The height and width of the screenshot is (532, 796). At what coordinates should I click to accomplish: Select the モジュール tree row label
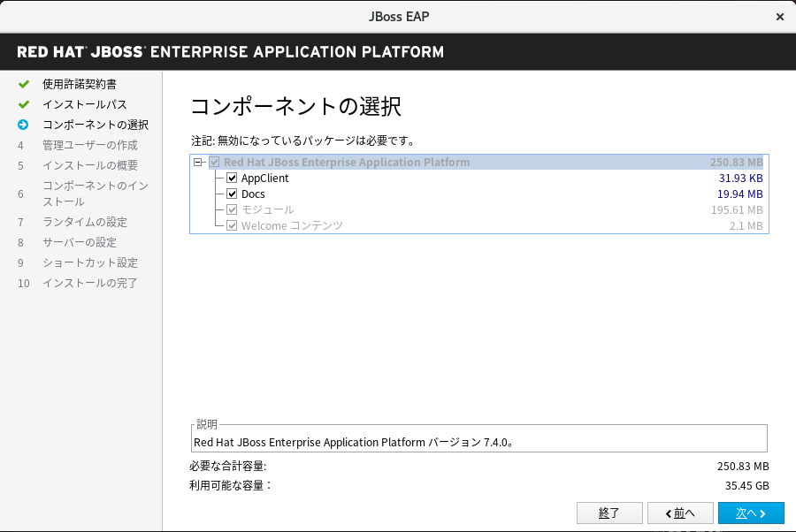tap(267, 209)
